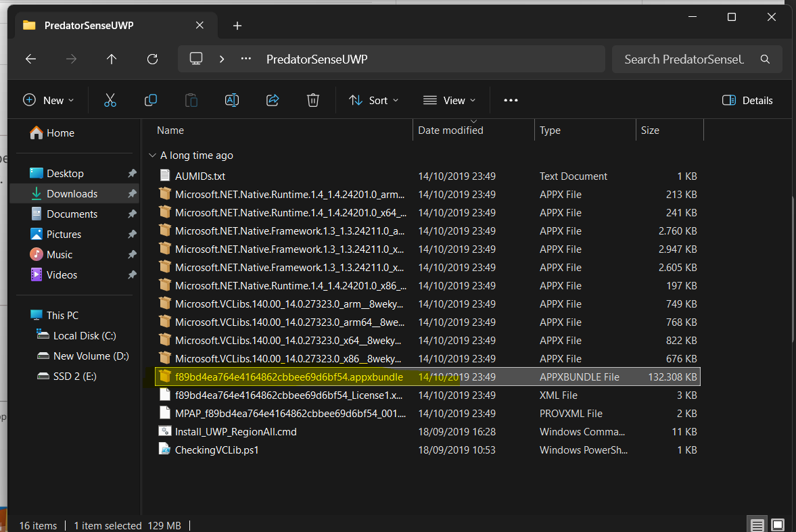The height and width of the screenshot is (532, 796).
Task: Switch to large thumbnails view icon in status bar
Action: [x=778, y=525]
